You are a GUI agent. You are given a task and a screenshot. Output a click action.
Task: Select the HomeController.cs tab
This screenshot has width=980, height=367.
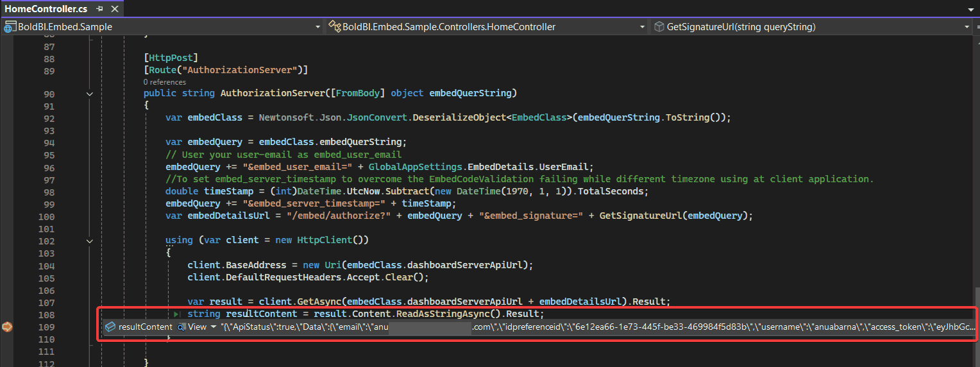(46, 9)
